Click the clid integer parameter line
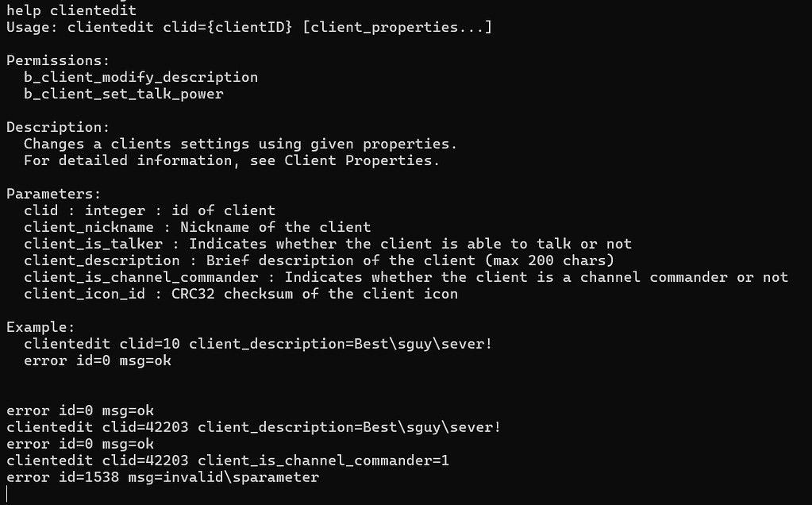 point(149,210)
